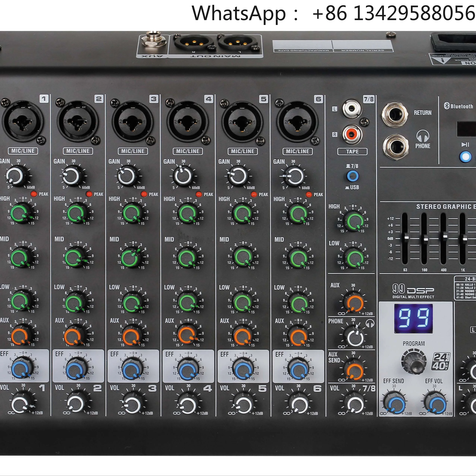Click the WhatsApp phone number text

tap(394, 13)
